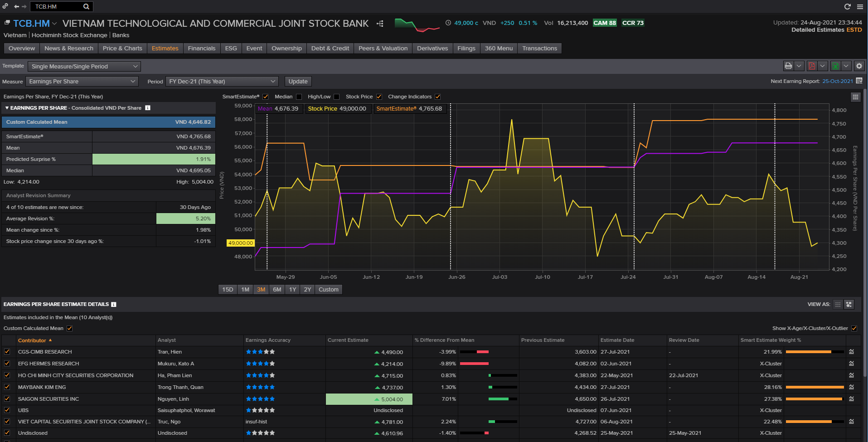Viewport: 868px width, 442px height.
Task: Uncheck the SmartEstimate checkbox
Action: 266,97
